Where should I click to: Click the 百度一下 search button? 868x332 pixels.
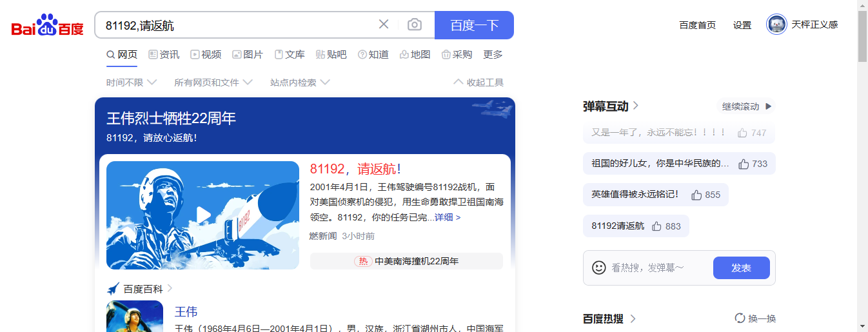pos(474,25)
